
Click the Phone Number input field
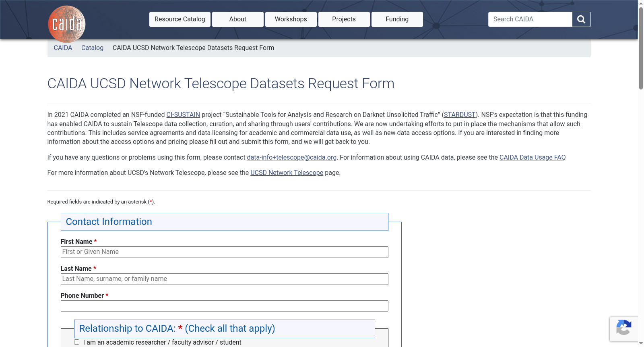pyautogui.click(x=225, y=306)
